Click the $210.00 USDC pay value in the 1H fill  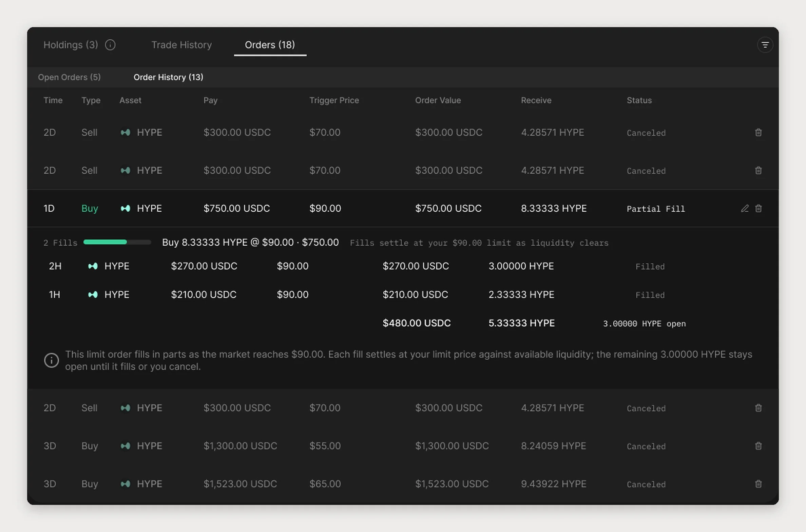[204, 294]
